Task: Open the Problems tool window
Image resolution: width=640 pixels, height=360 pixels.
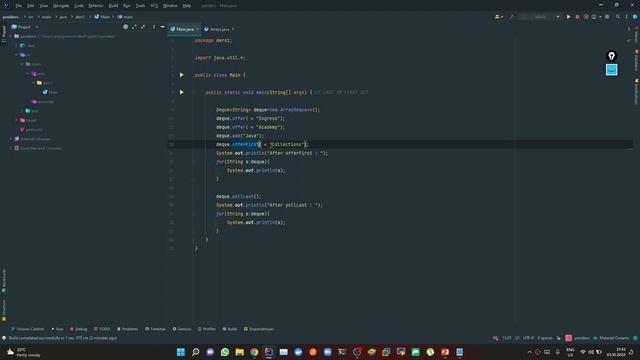Action: click(x=128, y=329)
